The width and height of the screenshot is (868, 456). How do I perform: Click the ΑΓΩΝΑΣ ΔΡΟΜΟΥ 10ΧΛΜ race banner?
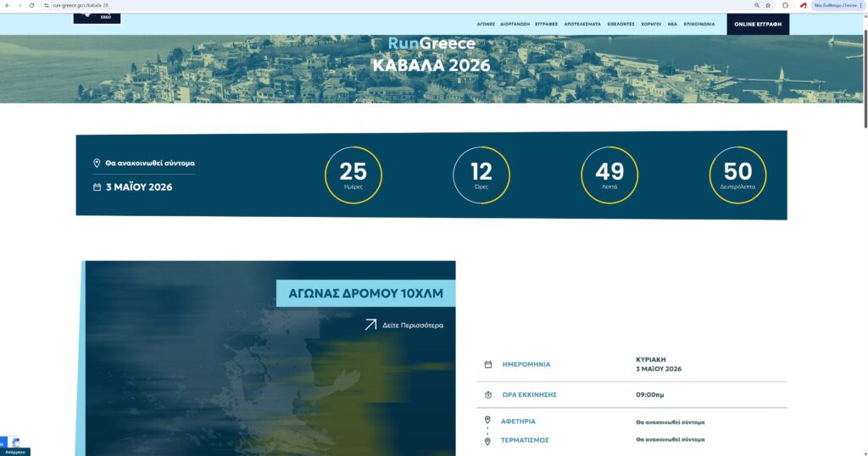coord(365,293)
